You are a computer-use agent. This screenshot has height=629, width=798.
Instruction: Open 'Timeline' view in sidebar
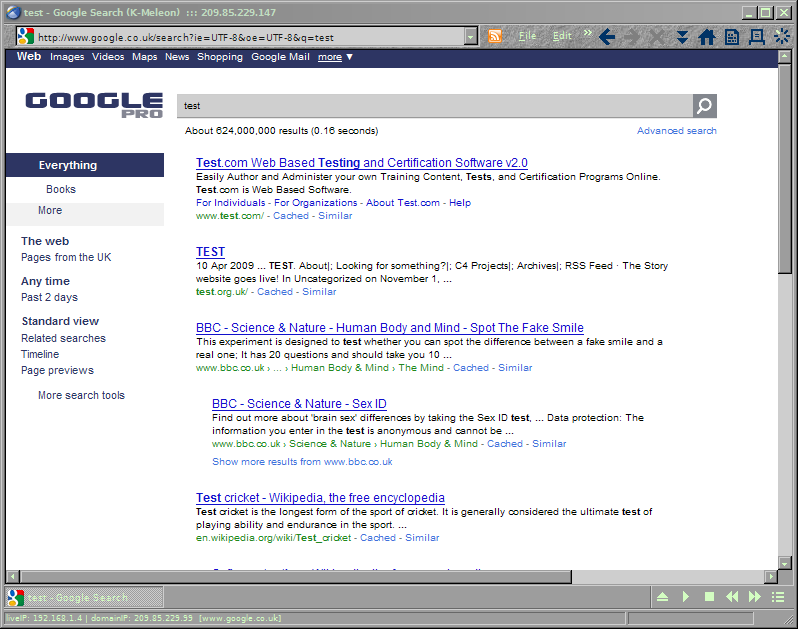coord(40,354)
